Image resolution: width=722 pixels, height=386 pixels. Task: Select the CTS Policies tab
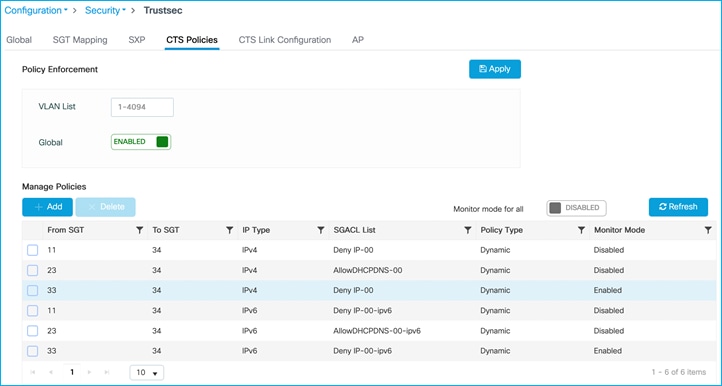pos(192,40)
